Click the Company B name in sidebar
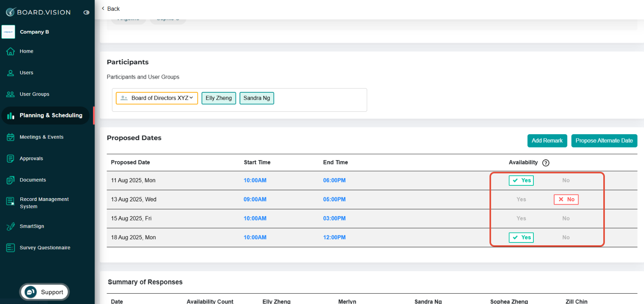This screenshot has width=644, height=304. (34, 32)
